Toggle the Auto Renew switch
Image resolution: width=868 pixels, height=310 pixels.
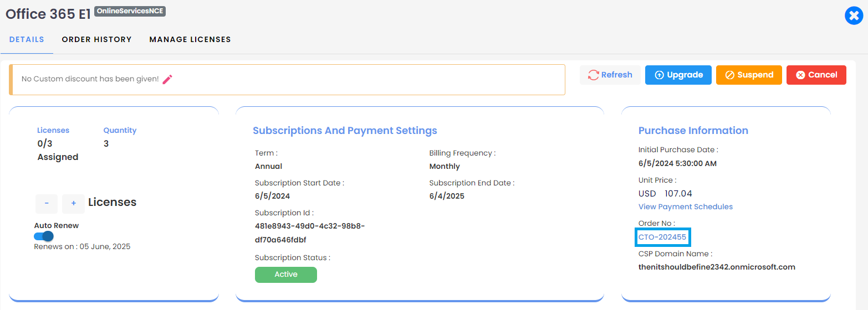pos(44,236)
